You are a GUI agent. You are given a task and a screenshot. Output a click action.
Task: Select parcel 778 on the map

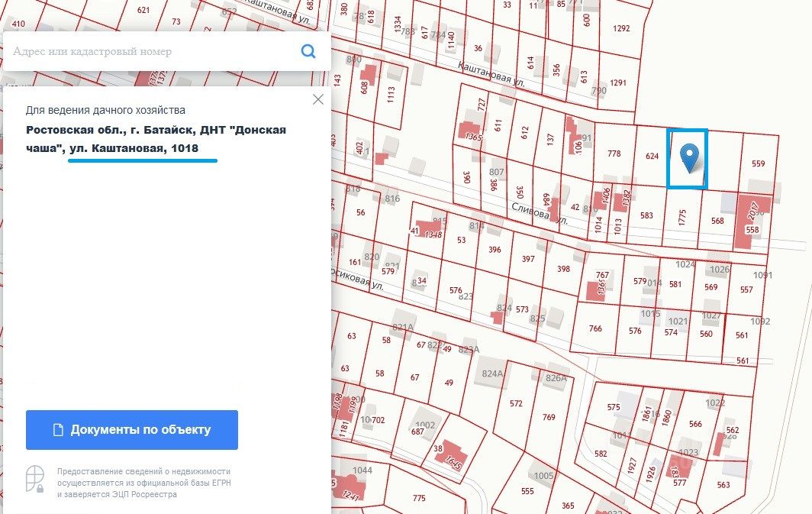[614, 154]
